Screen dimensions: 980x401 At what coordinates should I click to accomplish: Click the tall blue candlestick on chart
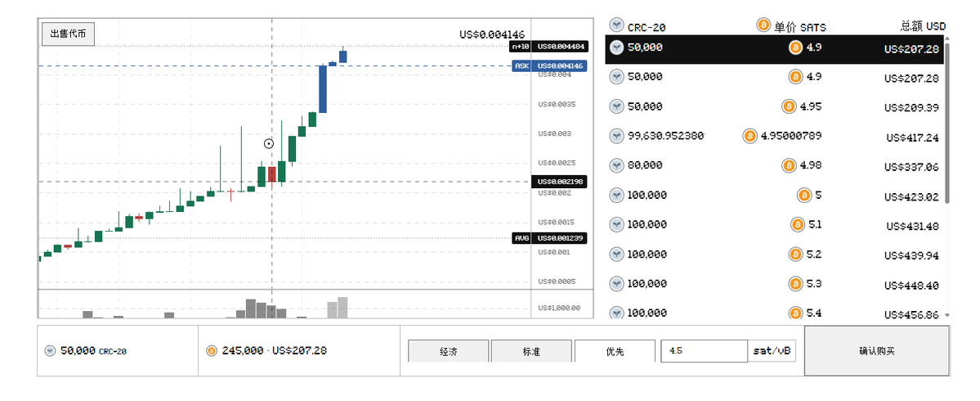323,89
